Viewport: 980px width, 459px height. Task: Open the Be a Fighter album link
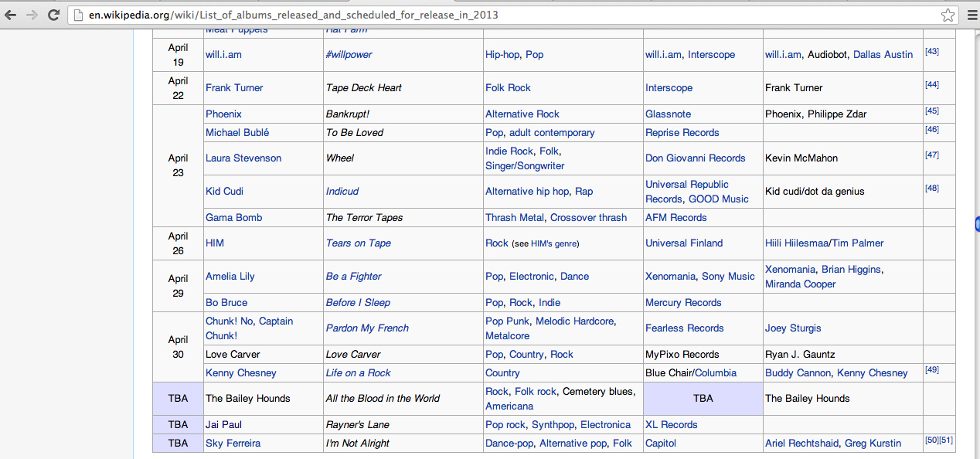354,277
